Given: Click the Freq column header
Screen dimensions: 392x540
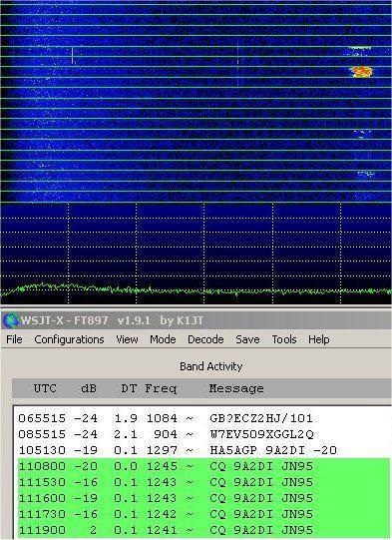Looking at the screenshot, I should tap(161, 388).
